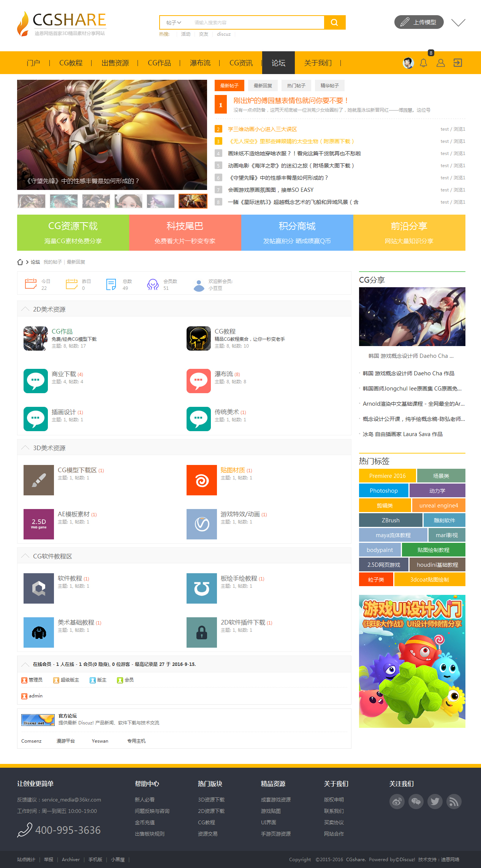The height and width of the screenshot is (868, 481).
Task: Switch to the 最新回复 tab
Action: coord(263,85)
